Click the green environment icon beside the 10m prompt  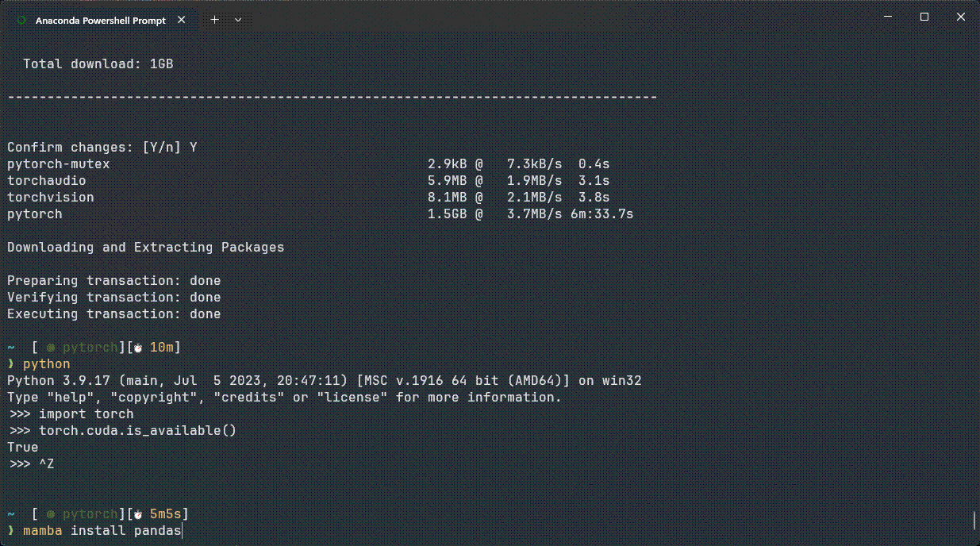pos(51,348)
